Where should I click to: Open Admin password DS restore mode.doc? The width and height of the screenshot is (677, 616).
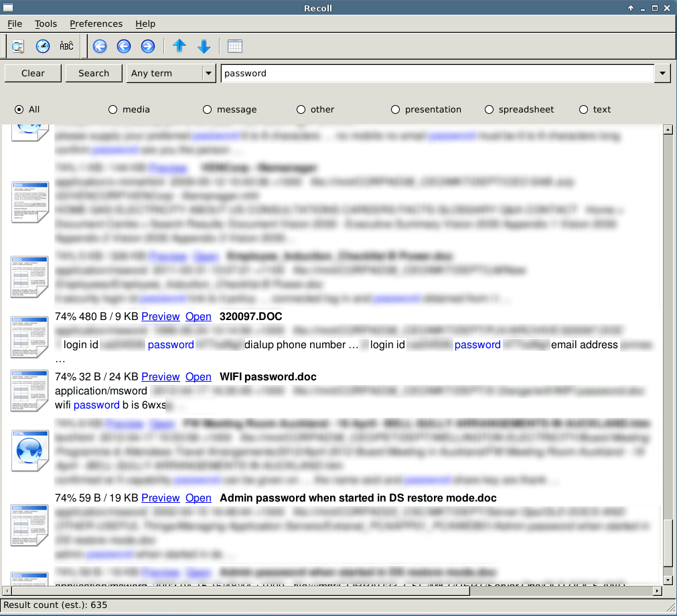tap(198, 497)
